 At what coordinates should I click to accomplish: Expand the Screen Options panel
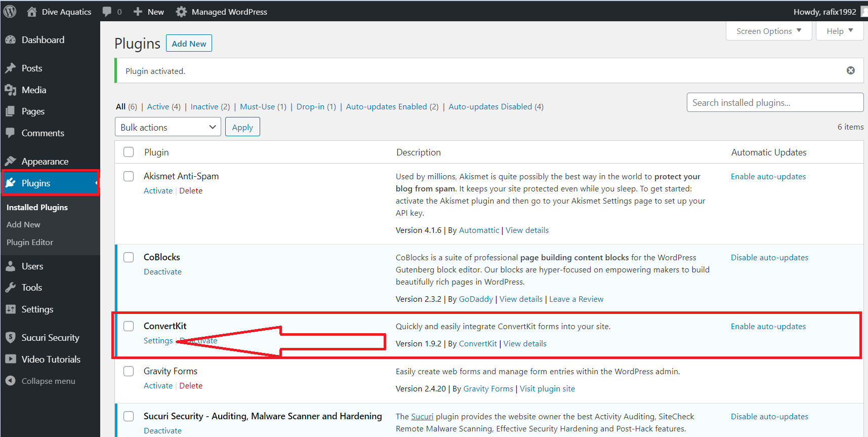[x=769, y=31]
